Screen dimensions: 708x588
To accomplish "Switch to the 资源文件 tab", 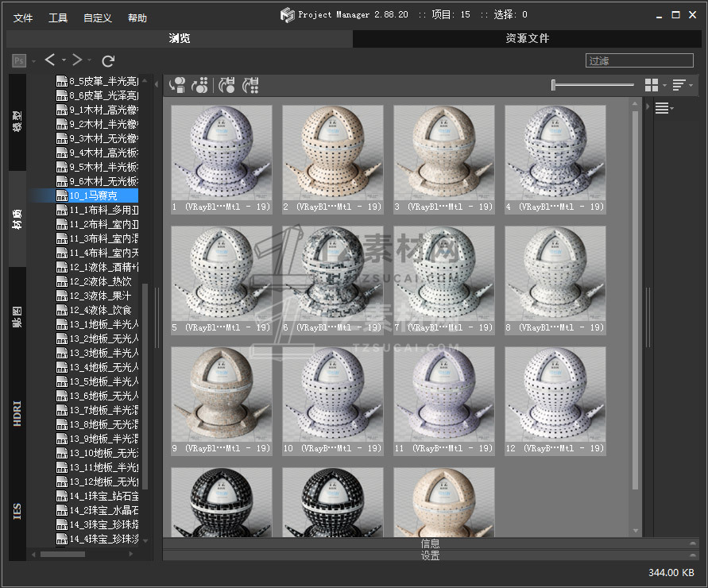I will coord(527,38).
